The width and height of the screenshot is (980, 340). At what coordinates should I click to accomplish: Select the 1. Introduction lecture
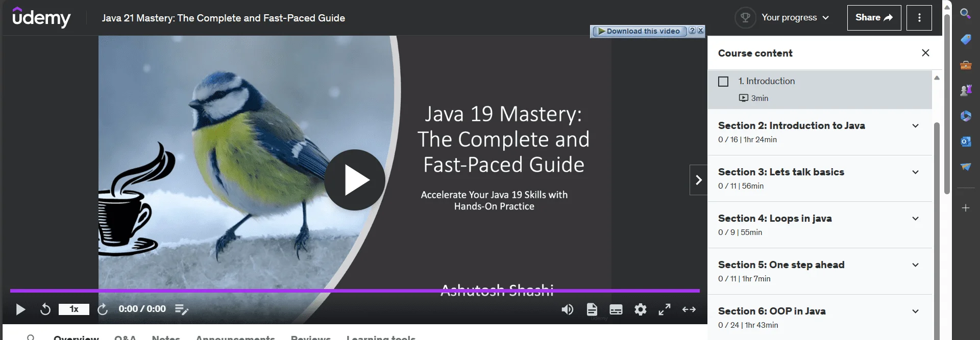point(820,89)
